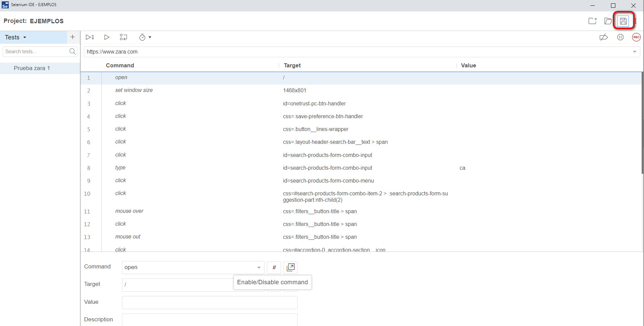Start recording with REC button
This screenshot has width=644, height=326.
[636, 37]
